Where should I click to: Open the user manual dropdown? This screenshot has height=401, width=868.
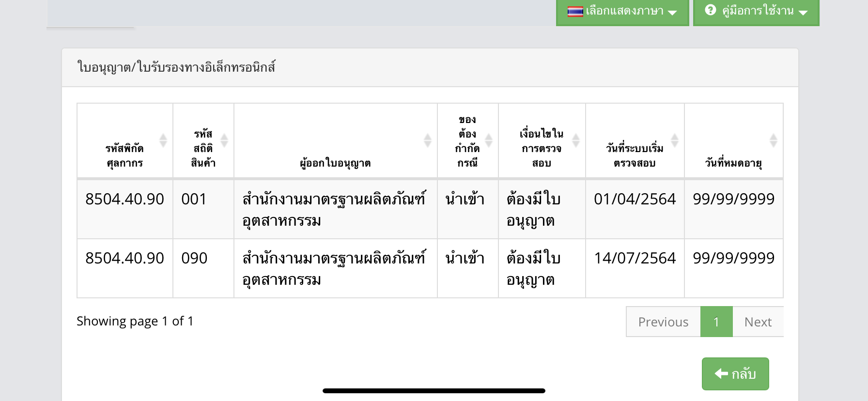click(x=756, y=12)
